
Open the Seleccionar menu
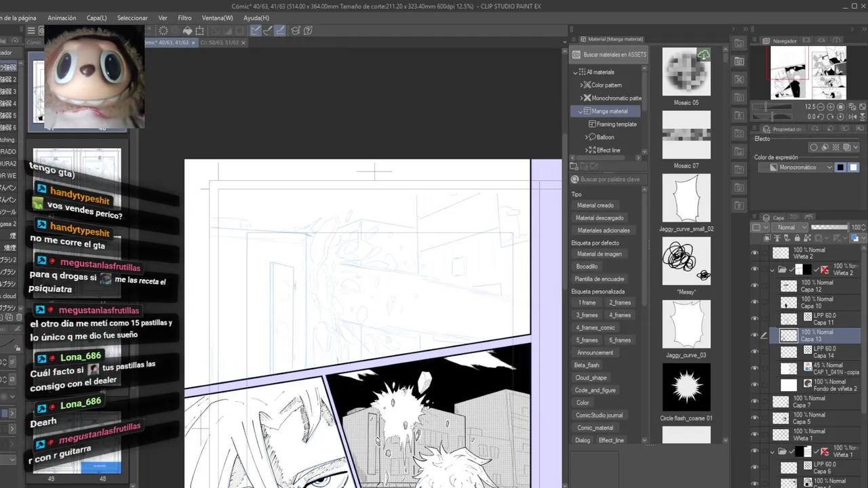click(132, 18)
